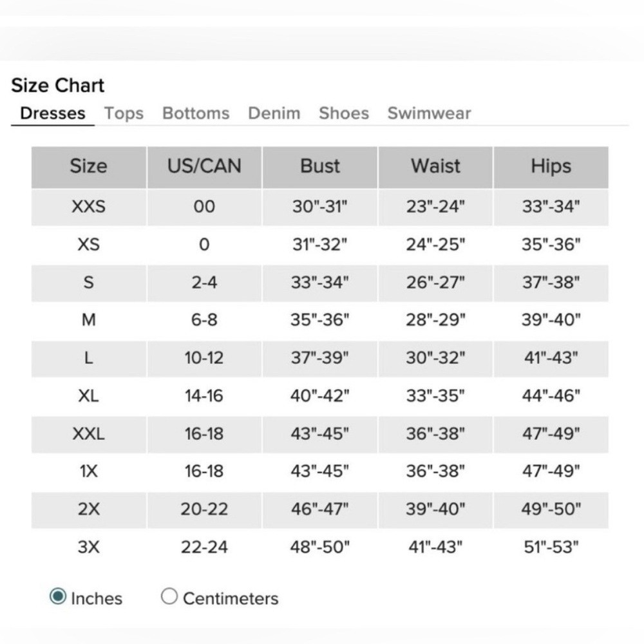The image size is (644, 644).
Task: Click the Centimeters label text
Action: 231,599
